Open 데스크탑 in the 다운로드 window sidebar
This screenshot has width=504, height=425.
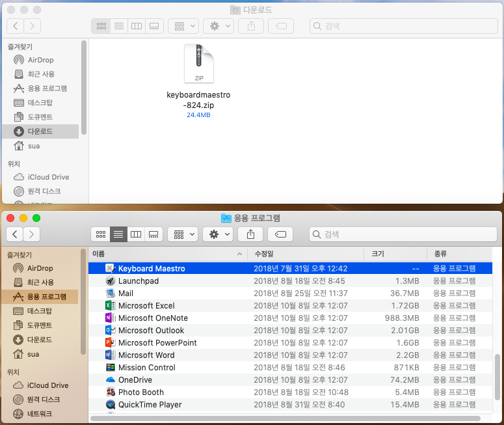(x=40, y=103)
